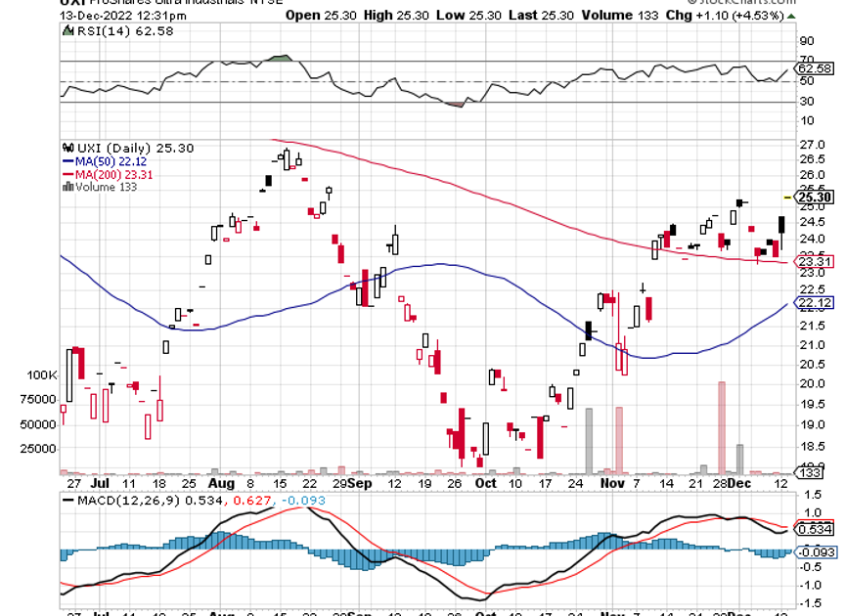
Task: Select the blue 22.12 MA(50) axis tag
Action: [817, 304]
